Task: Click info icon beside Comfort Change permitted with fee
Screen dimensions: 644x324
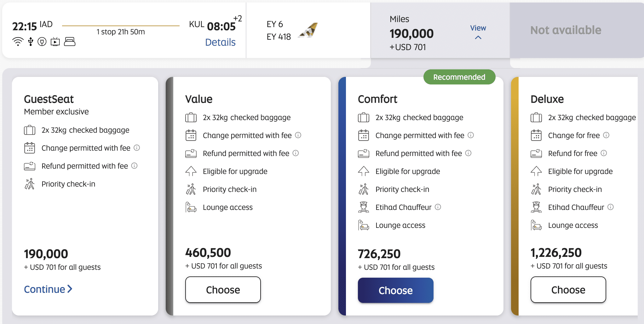Action: point(471,135)
